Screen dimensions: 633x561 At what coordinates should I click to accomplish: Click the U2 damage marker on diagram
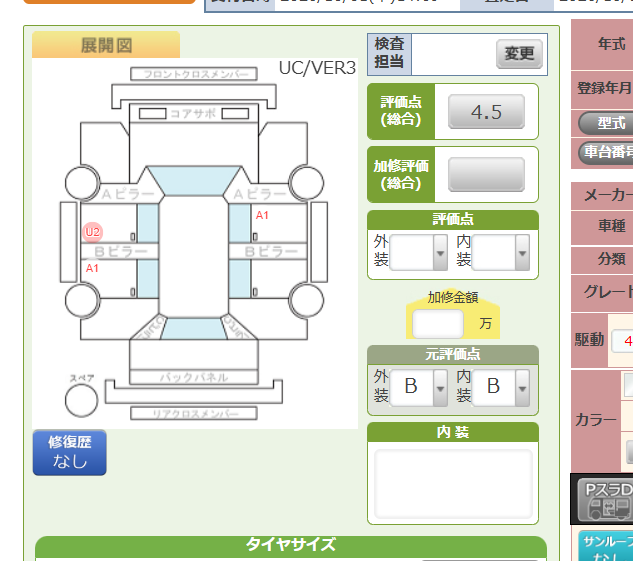tap(92, 232)
